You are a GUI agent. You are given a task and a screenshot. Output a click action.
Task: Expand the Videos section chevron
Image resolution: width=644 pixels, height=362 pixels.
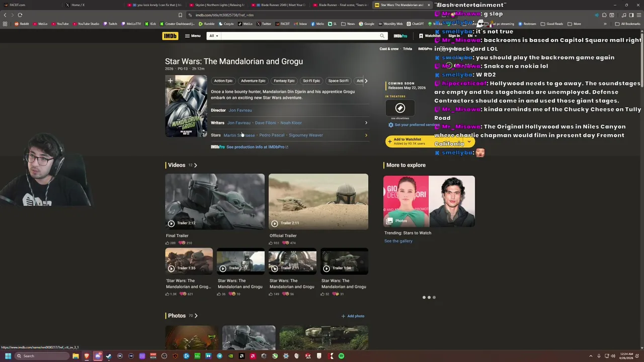point(196,165)
